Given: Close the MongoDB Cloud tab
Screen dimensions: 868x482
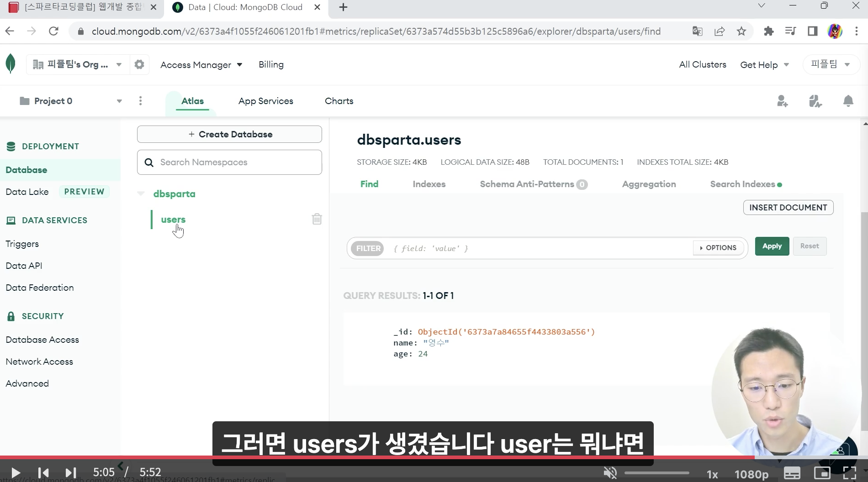Looking at the screenshot, I should 317,7.
